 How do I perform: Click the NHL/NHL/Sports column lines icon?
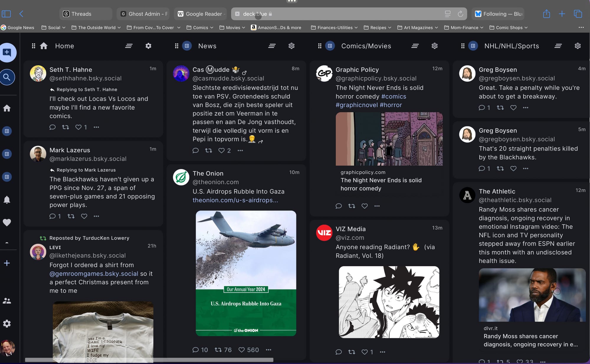[558, 46]
